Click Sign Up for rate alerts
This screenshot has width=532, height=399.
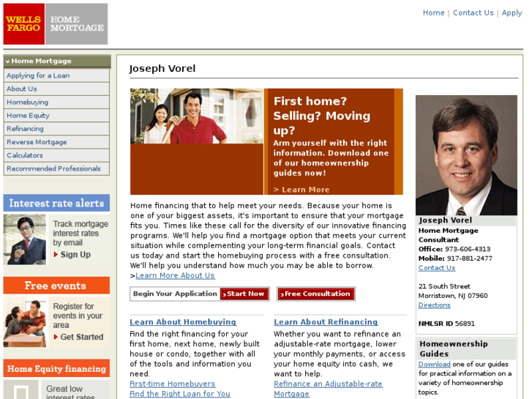point(75,255)
